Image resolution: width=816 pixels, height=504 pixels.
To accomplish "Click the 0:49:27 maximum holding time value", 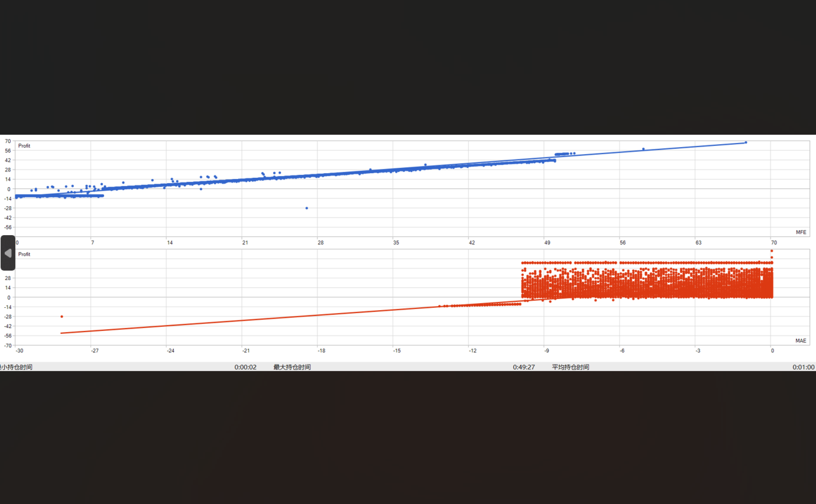I will click(524, 367).
